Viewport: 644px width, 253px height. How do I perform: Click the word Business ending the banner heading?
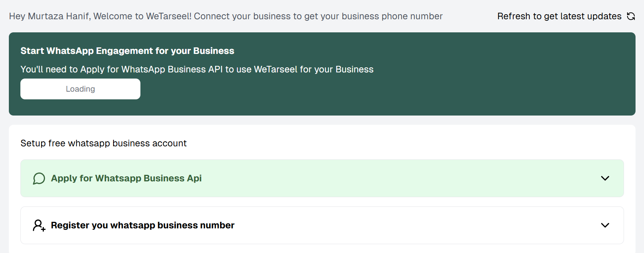point(214,51)
